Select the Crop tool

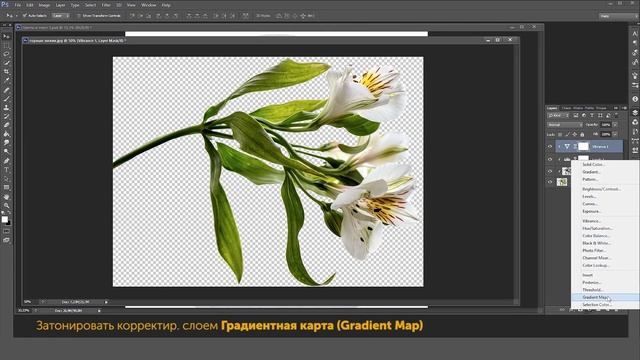(6, 71)
